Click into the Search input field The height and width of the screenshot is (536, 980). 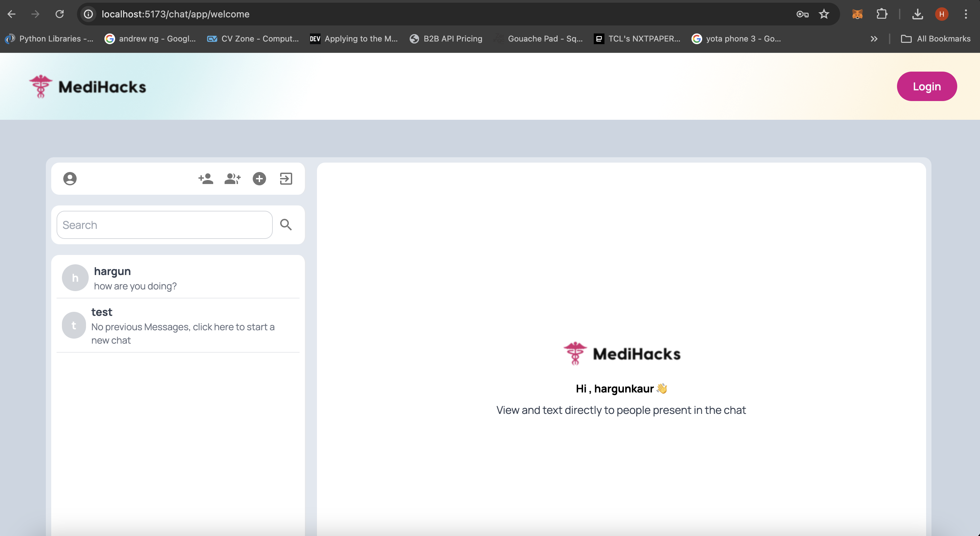(x=164, y=225)
